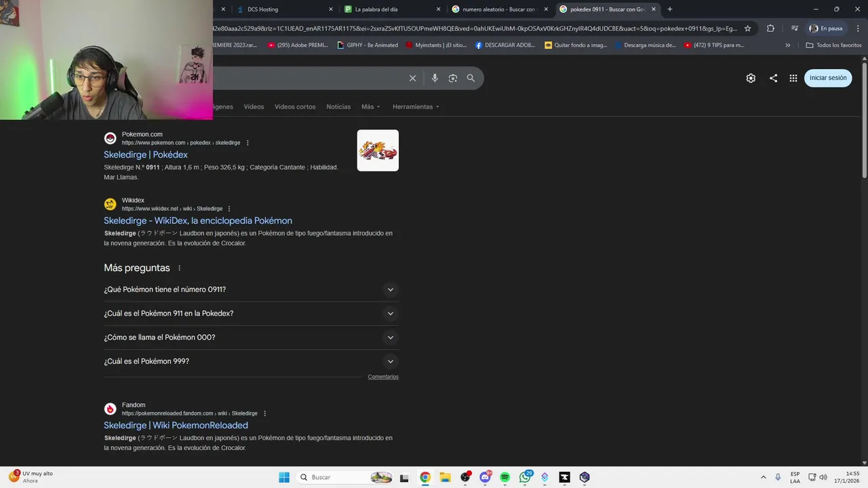Open the Quitar fondo a imag... bookmark
The height and width of the screenshot is (488, 868).
(x=576, y=45)
